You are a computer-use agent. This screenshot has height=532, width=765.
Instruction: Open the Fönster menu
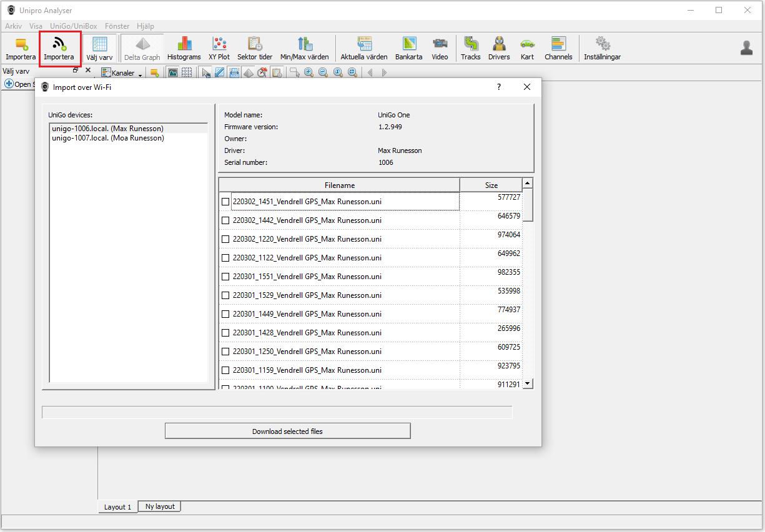pyautogui.click(x=117, y=26)
